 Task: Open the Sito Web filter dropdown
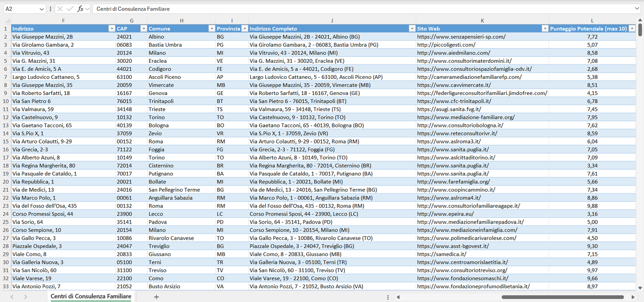click(545, 29)
